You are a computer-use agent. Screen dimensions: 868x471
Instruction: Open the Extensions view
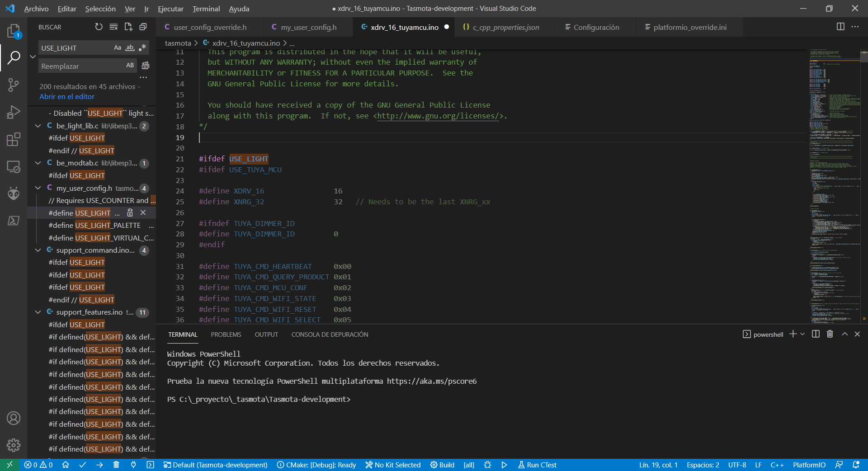click(14, 139)
